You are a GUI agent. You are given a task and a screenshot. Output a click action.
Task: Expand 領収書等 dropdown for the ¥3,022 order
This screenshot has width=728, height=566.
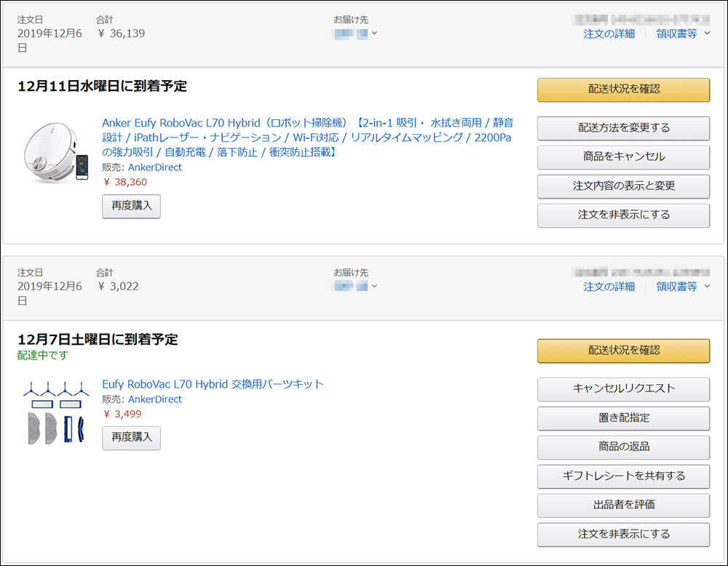tap(683, 287)
